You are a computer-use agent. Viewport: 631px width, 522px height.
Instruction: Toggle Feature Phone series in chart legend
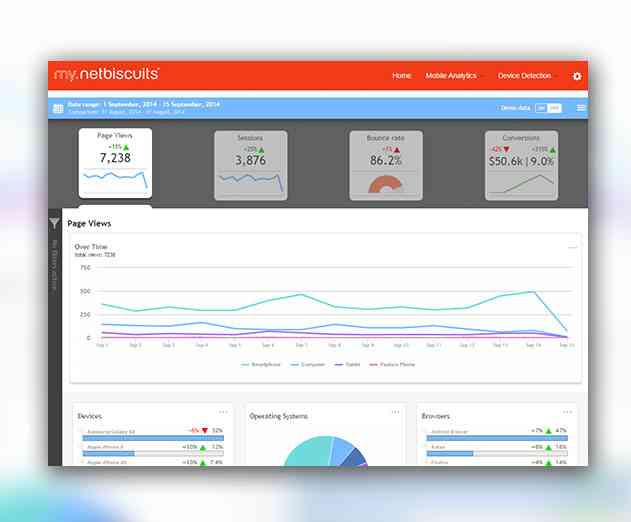click(392, 364)
